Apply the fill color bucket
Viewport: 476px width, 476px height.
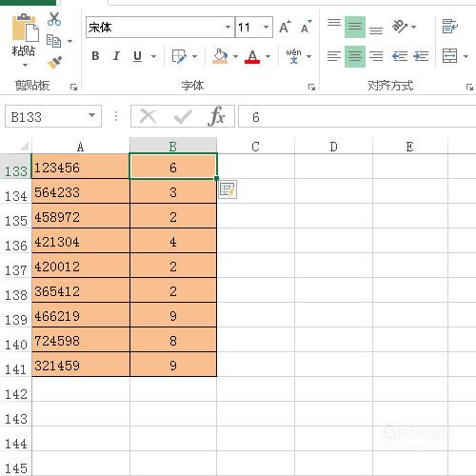point(220,56)
